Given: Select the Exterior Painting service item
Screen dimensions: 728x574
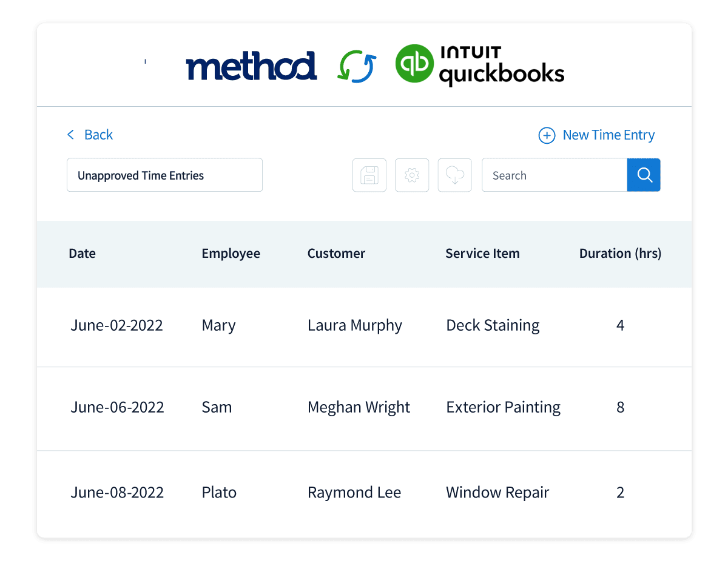Looking at the screenshot, I should (x=503, y=408).
